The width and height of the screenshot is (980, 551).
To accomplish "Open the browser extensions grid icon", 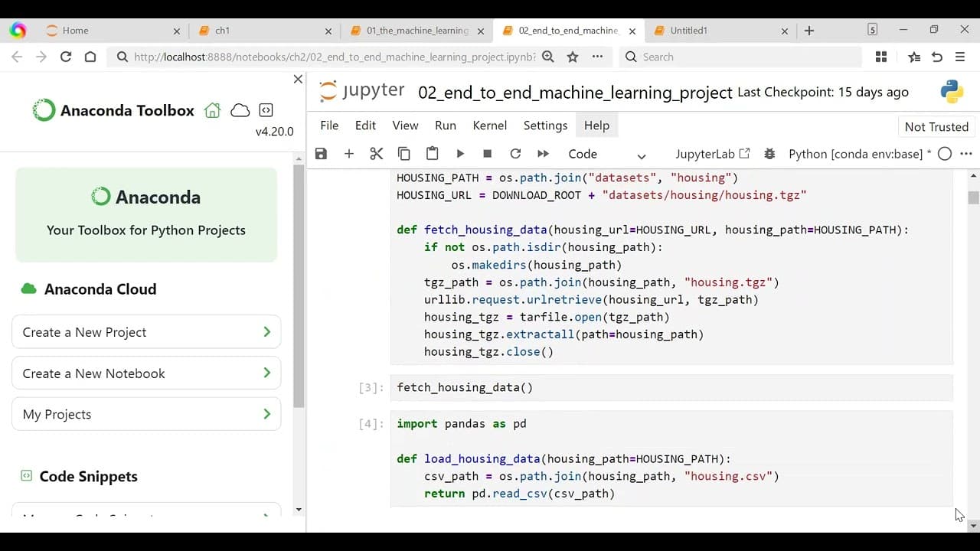I will (881, 57).
